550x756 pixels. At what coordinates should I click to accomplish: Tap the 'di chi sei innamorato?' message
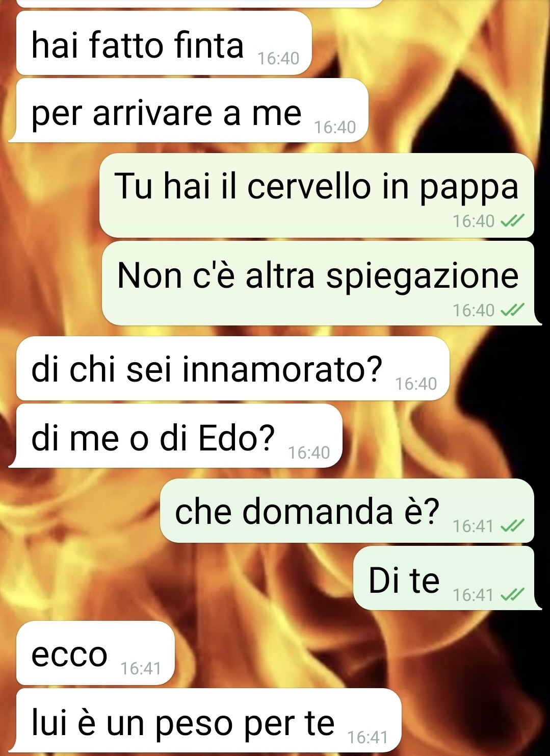coord(233,368)
